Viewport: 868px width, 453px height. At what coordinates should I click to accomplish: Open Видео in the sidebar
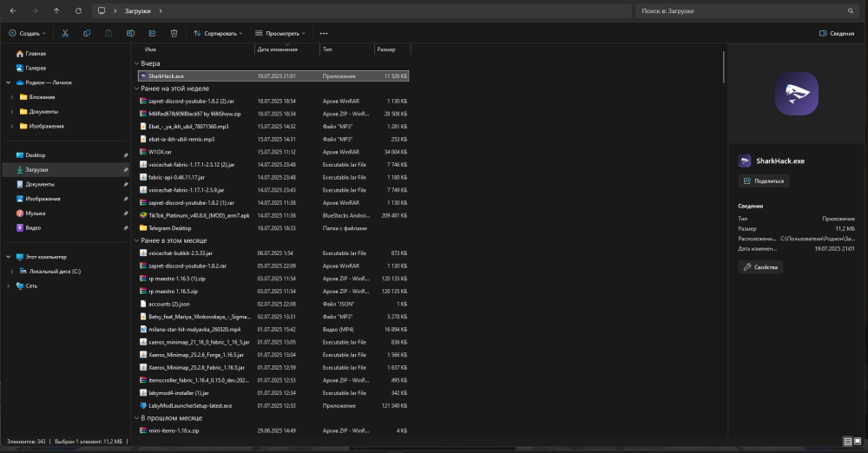click(33, 227)
